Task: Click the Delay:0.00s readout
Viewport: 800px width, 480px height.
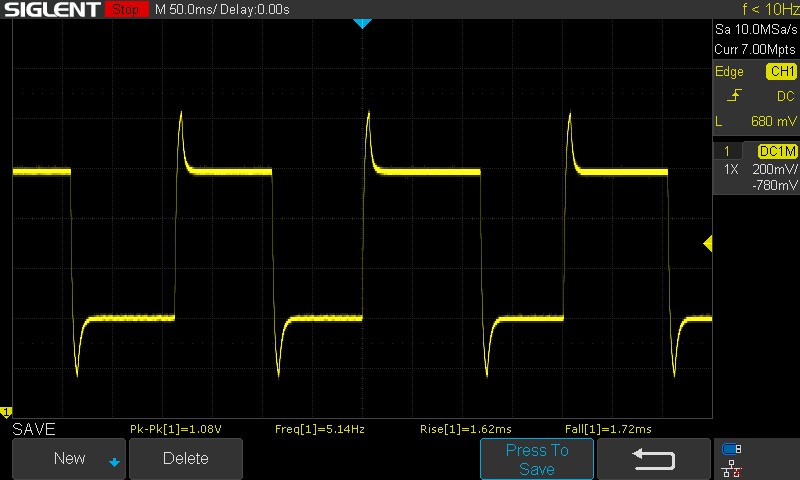Action: tap(255, 9)
